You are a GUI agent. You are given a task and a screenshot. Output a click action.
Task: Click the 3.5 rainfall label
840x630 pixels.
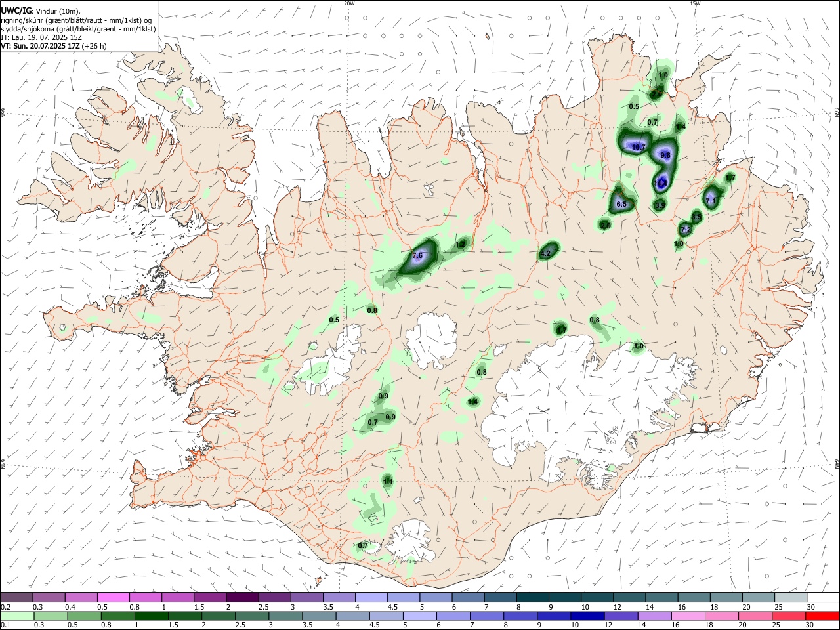(697, 217)
